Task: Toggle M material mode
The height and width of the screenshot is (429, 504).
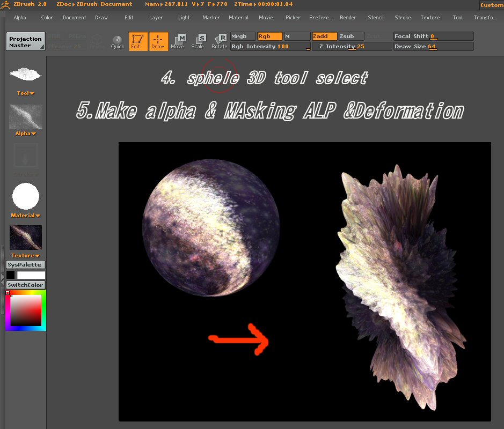Action: tap(297, 36)
